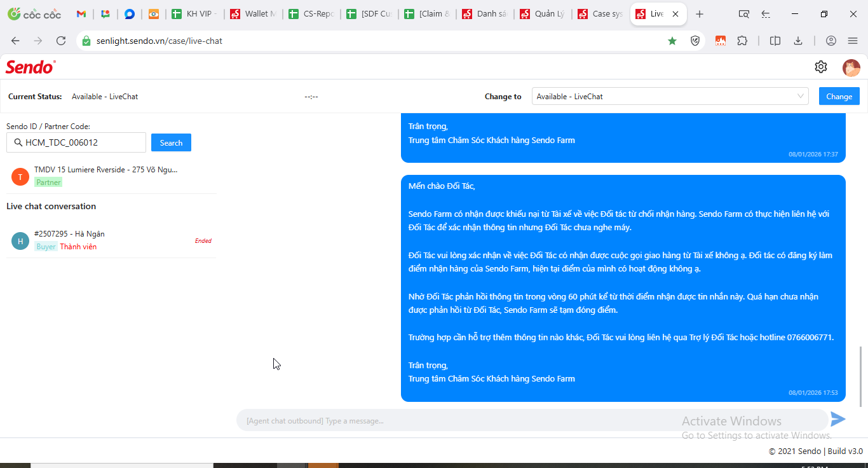Expand the Change to status dropdown
Viewport: 868px width, 468px height.
point(670,96)
